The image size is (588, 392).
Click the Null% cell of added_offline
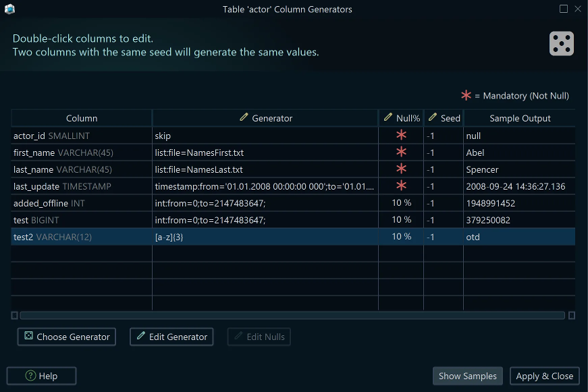click(401, 203)
